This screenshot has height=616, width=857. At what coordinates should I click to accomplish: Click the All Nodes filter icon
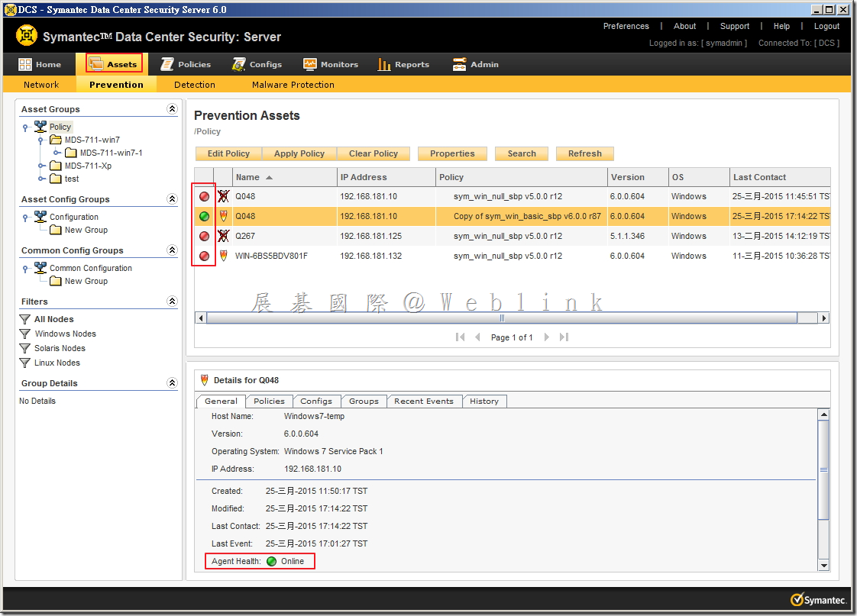pyautogui.click(x=25, y=320)
